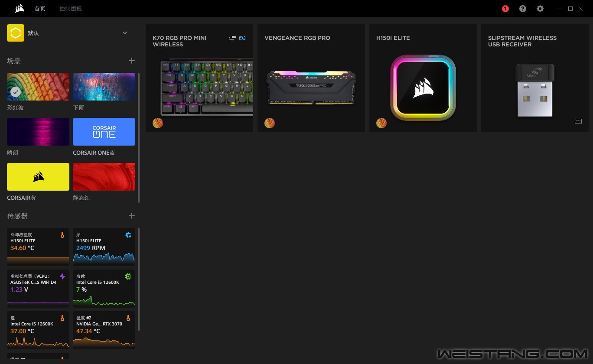
Task: Open the red notification badge
Action: pos(505,9)
